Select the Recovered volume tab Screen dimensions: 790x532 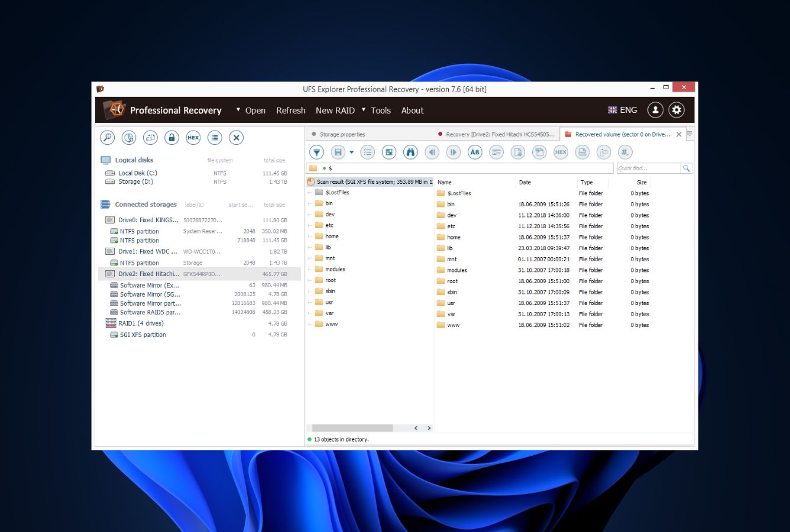pyautogui.click(x=623, y=134)
